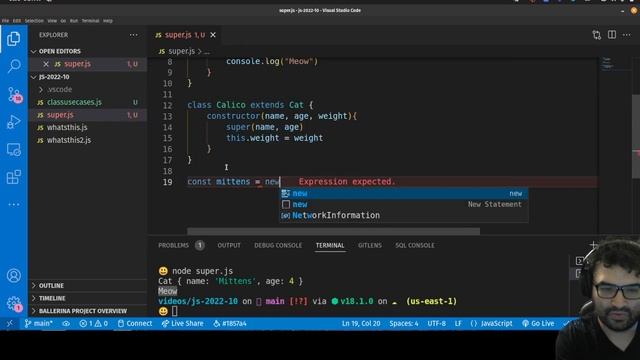640x360 pixels.
Task: Click the #1857a4 color item in status bar
Action: click(230, 324)
